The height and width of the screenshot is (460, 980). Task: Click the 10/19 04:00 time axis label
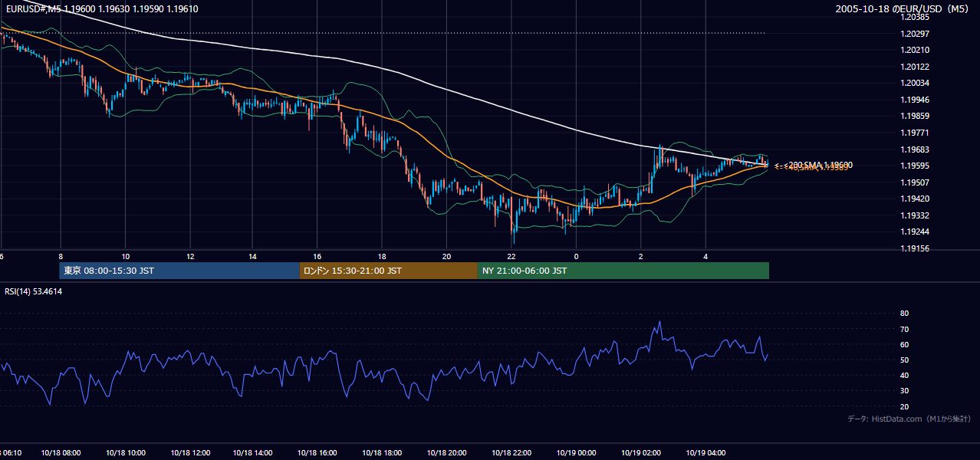point(705,452)
